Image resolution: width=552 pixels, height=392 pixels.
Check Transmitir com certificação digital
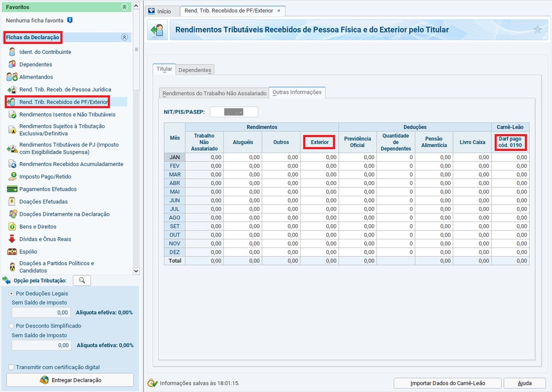click(12, 367)
